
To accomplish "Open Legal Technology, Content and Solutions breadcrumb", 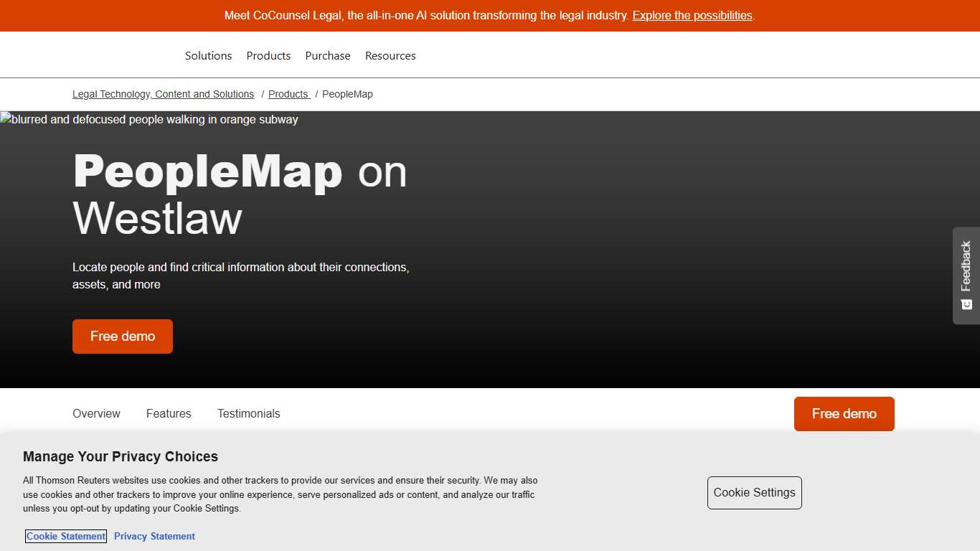I will click(x=163, y=94).
